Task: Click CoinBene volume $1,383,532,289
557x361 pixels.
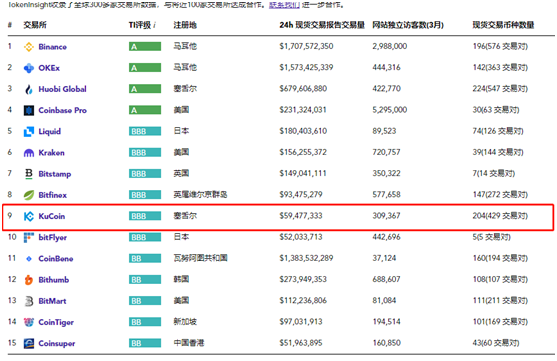Action: pos(306,258)
